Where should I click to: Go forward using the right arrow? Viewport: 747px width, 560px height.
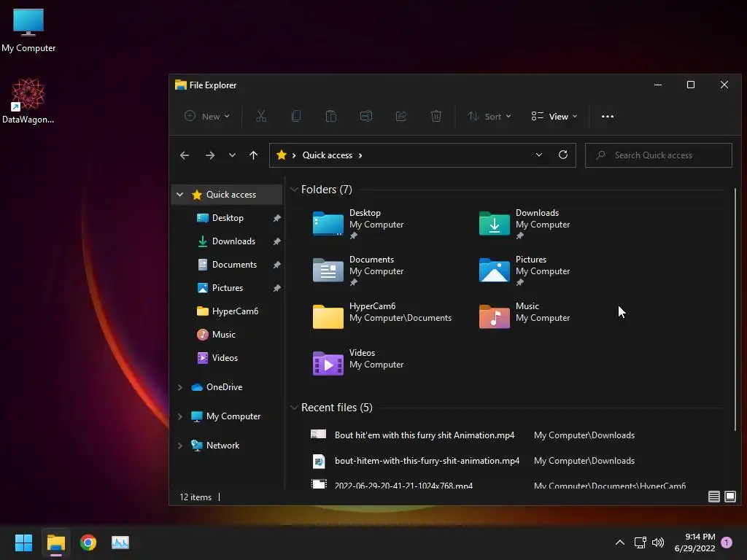click(x=210, y=155)
